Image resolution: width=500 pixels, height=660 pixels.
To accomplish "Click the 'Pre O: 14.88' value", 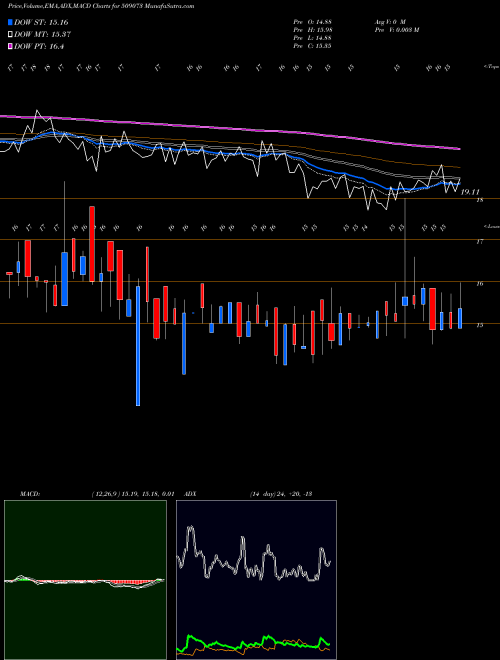I will pyautogui.click(x=312, y=21).
